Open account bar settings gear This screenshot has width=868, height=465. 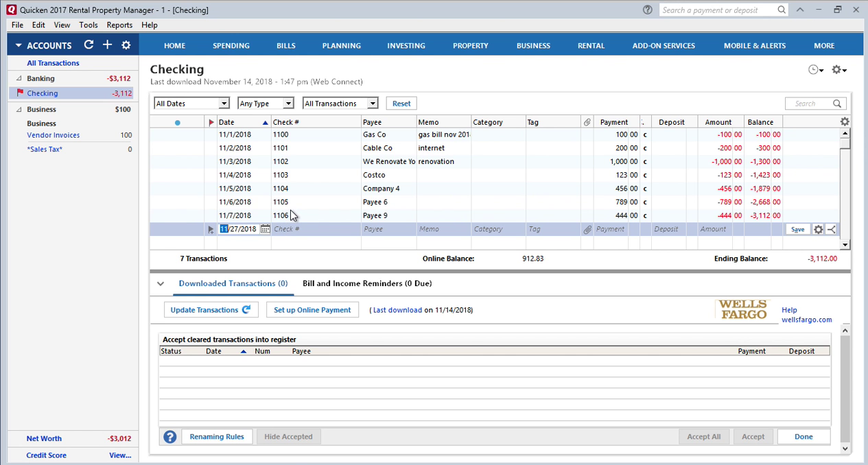(126, 45)
